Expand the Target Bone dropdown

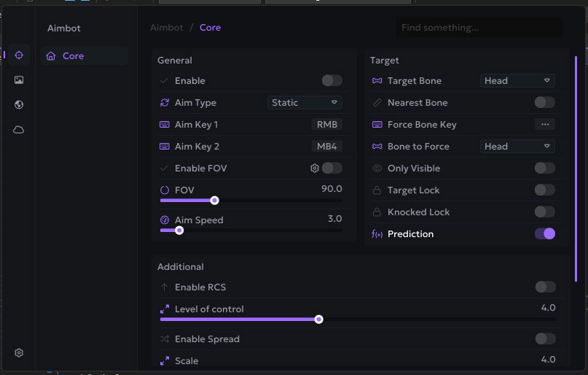[517, 81]
